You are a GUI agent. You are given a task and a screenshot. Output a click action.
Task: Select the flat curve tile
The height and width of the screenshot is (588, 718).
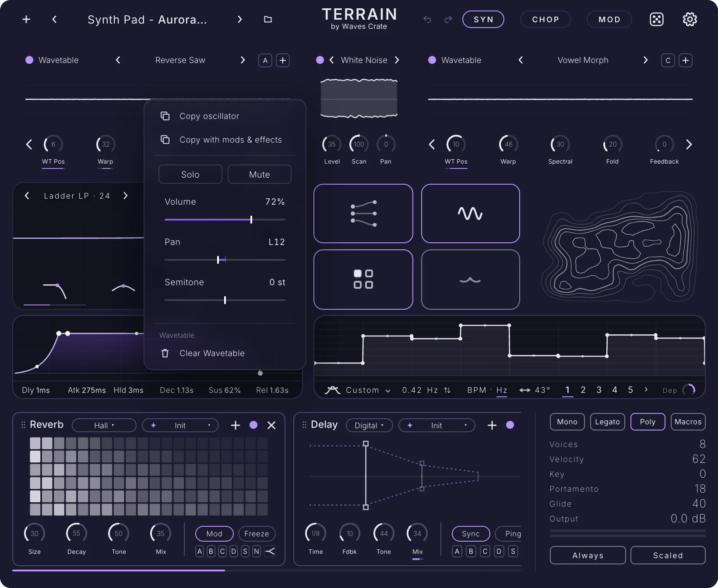coord(471,280)
